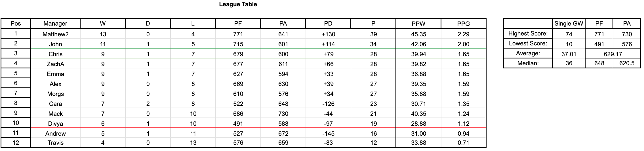644x151 pixels.
Task: Select Cara's point difference -126
Action: pos(328,104)
